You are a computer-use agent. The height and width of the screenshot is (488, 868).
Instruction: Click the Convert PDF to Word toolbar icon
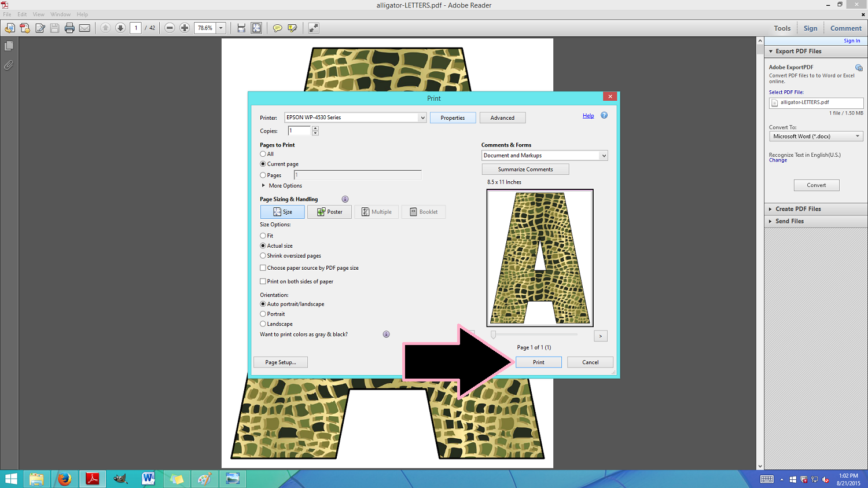(x=10, y=28)
